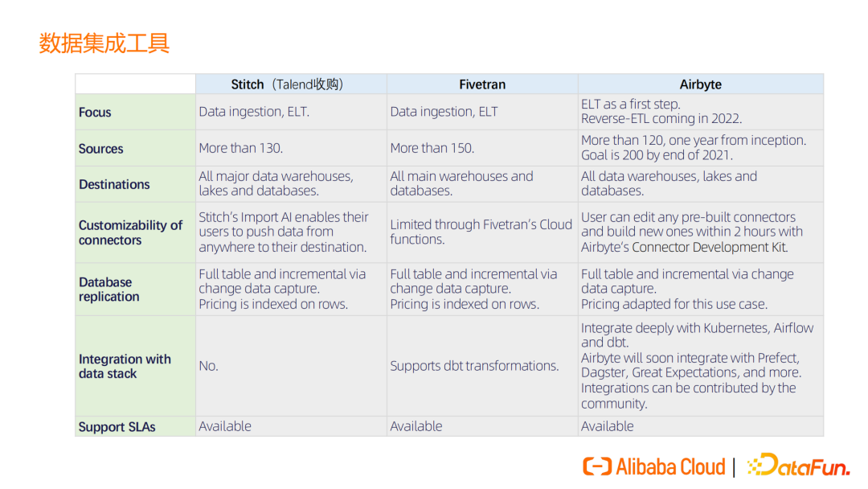The height and width of the screenshot is (489, 868).
Task: Click the 'No.' Stitch integration cell
Action: coord(208,366)
